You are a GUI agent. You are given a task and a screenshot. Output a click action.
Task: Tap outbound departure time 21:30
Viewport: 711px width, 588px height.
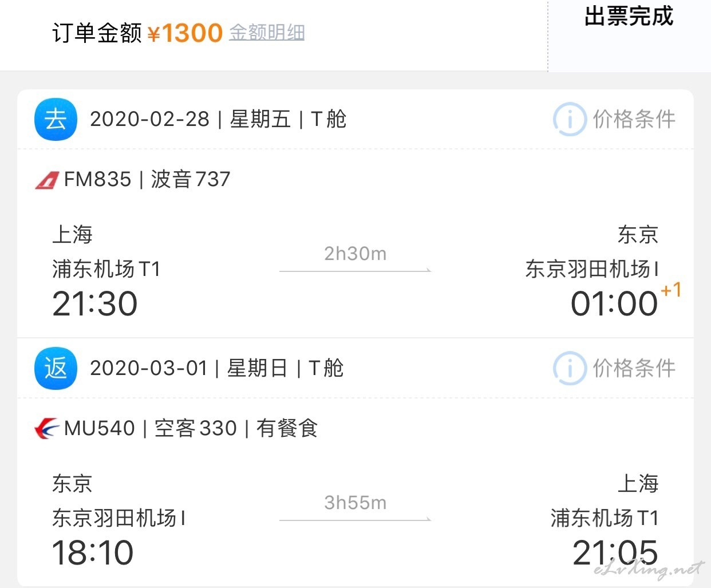coord(95,303)
